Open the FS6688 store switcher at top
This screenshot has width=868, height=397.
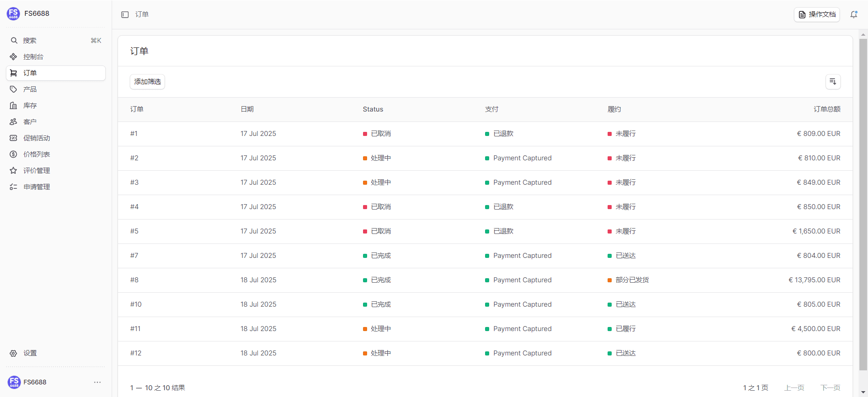36,14
